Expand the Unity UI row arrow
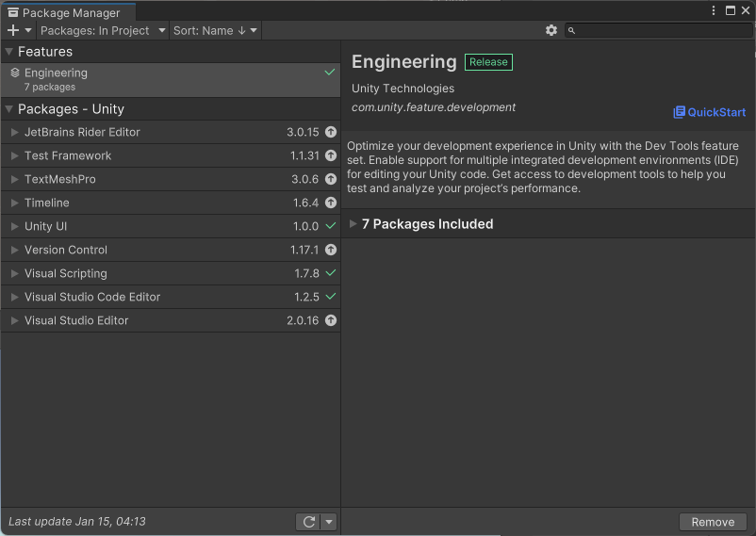 (x=14, y=226)
